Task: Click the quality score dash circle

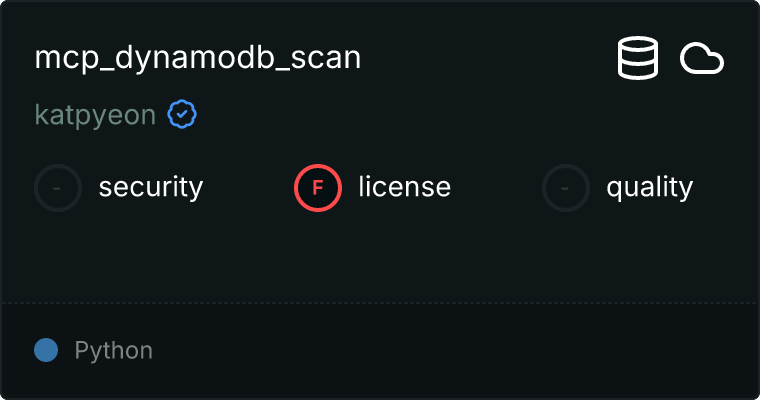Action: pos(566,187)
